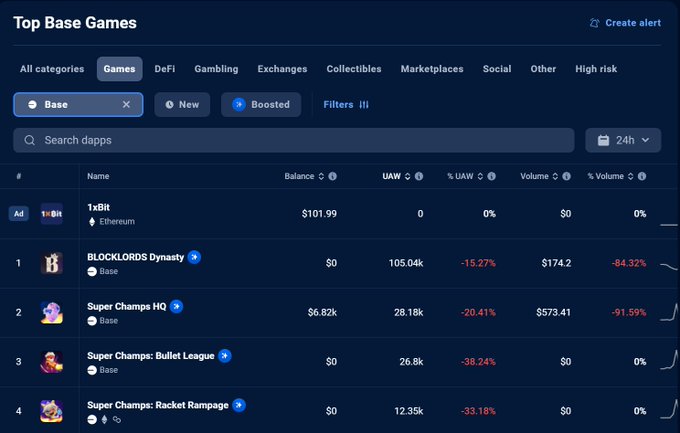Click boosted badge next to Bullet League
The width and height of the screenshot is (680, 433).
coord(225,356)
